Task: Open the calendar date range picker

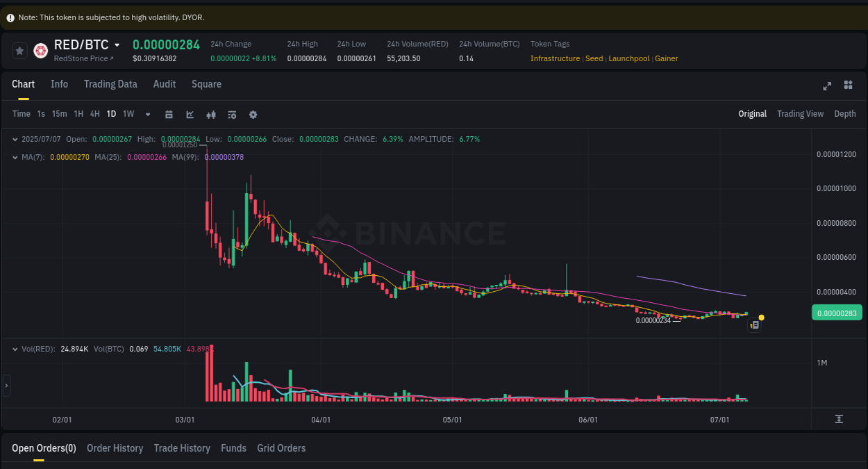Action: [169, 114]
